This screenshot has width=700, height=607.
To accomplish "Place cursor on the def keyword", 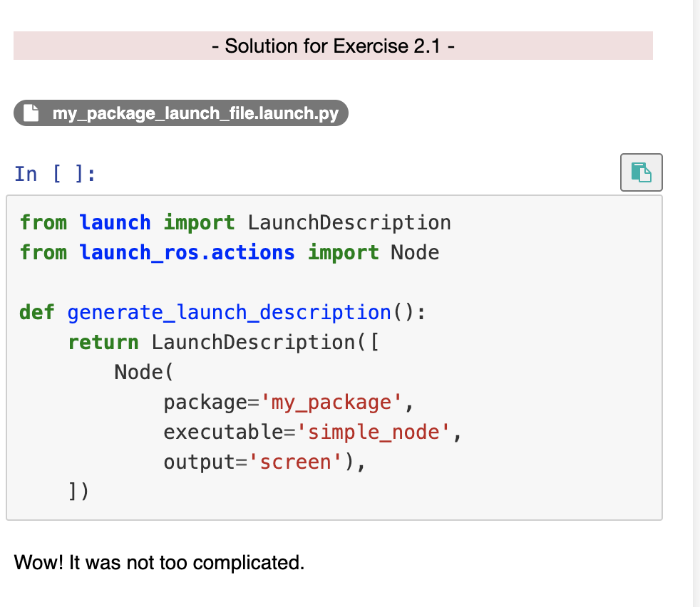I will pos(37,313).
